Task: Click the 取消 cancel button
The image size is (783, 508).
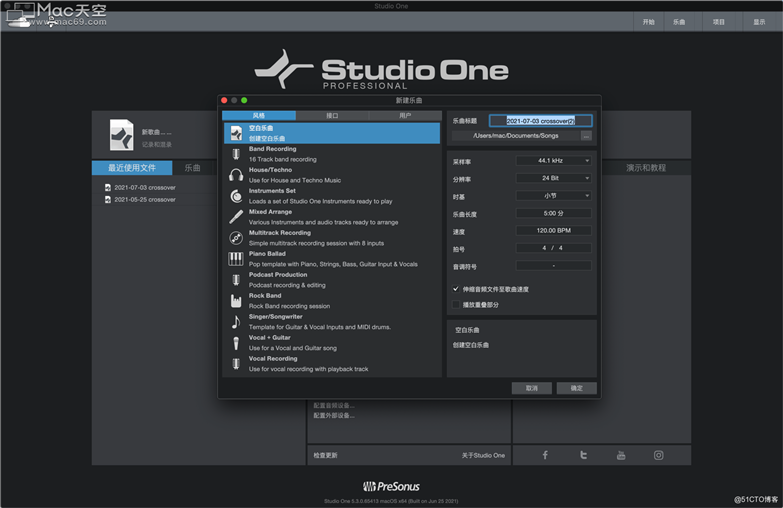Action: (x=532, y=388)
